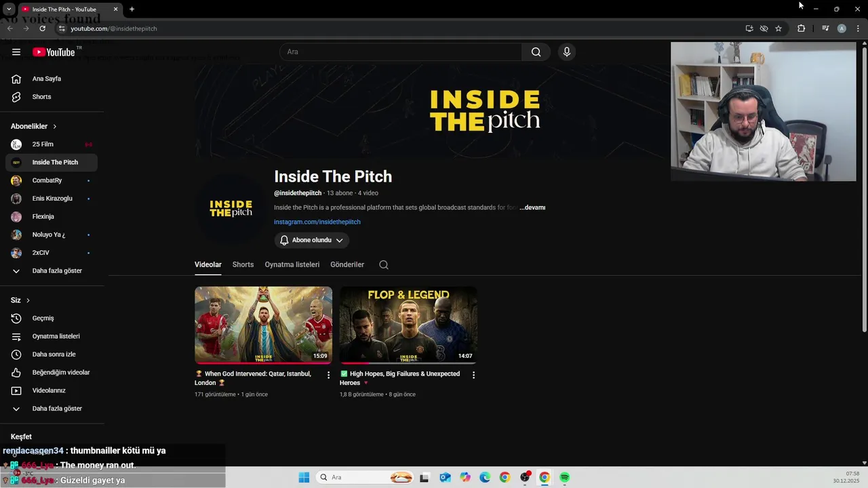The width and height of the screenshot is (868, 488).
Task: Open the tab search dropdown arrow
Action: [9, 9]
